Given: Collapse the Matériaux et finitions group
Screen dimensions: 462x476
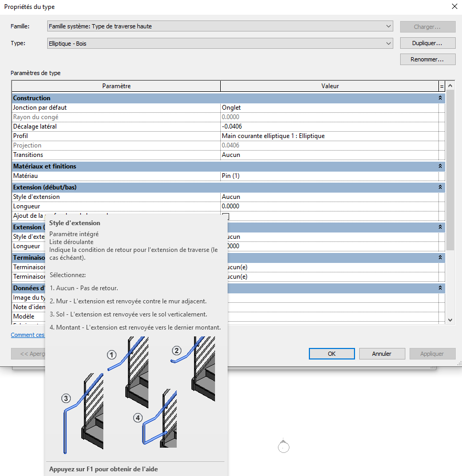Looking at the screenshot, I should tap(439, 166).
